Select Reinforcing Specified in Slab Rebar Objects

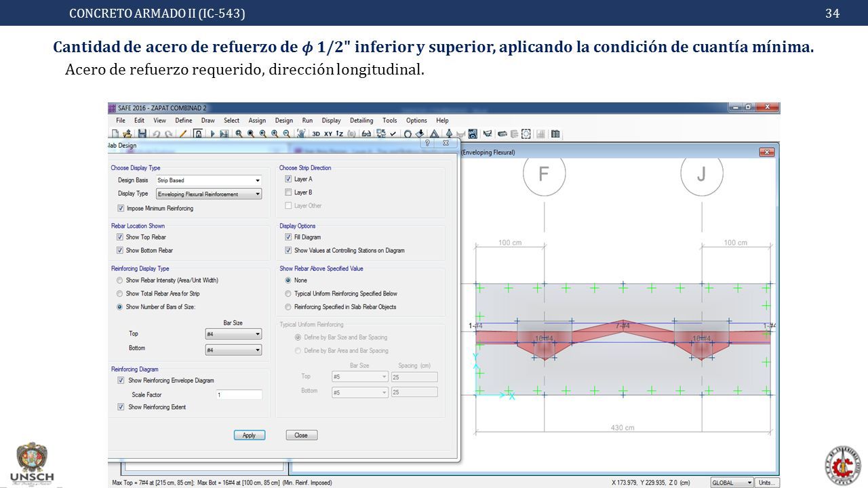(x=288, y=306)
